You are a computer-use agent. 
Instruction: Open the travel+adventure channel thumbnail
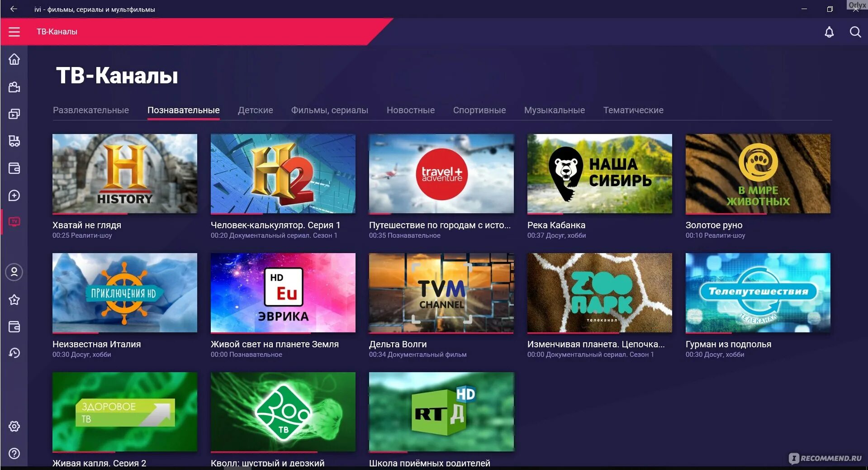tap(441, 173)
